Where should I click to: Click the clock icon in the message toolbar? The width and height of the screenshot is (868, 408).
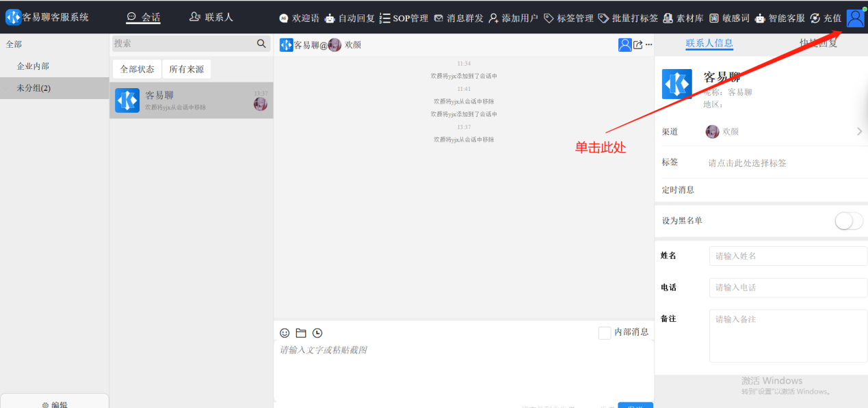[x=317, y=333]
